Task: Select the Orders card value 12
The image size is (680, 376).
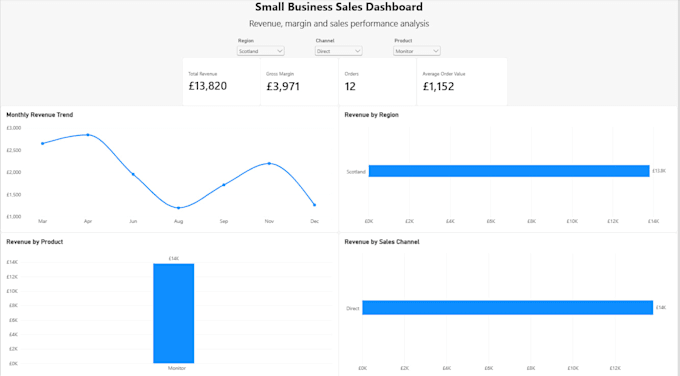Action: pyautogui.click(x=350, y=86)
